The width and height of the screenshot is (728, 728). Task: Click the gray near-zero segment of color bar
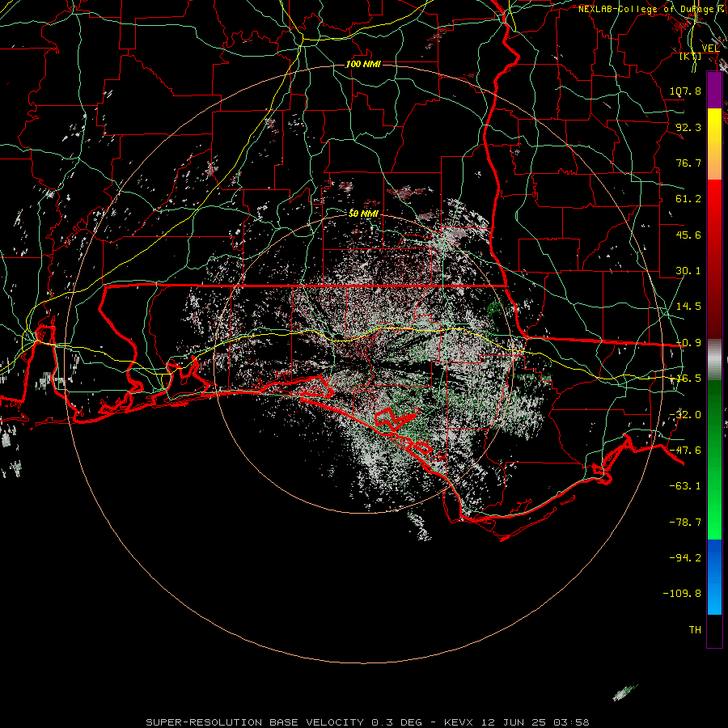point(714,360)
